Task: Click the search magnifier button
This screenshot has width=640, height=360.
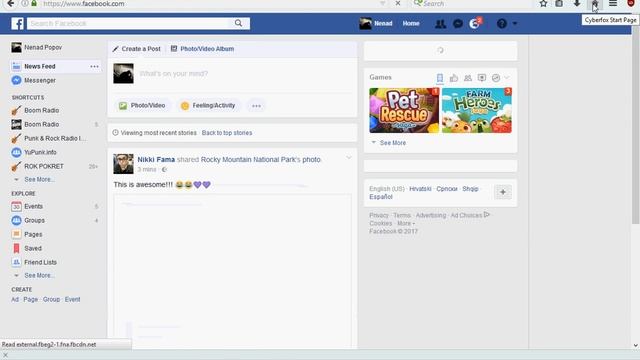Action: coord(238,23)
